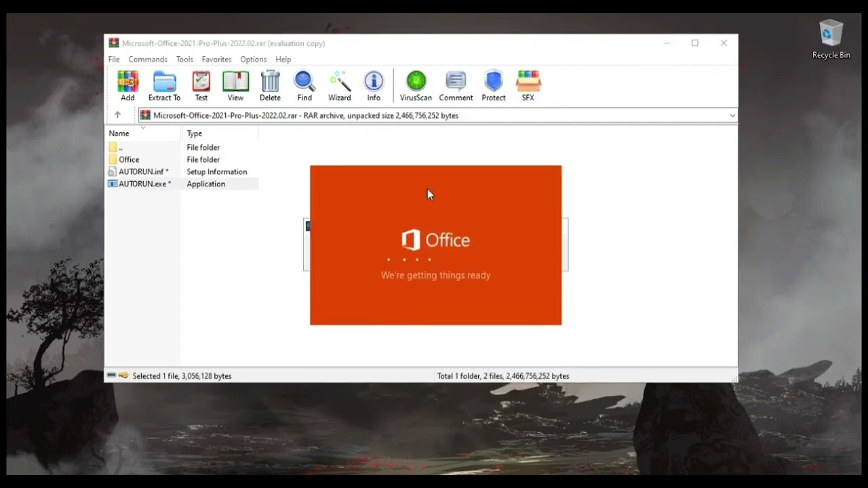Go up one folder level arrow
Screen dimensions: 868x488
pyautogui.click(x=117, y=115)
